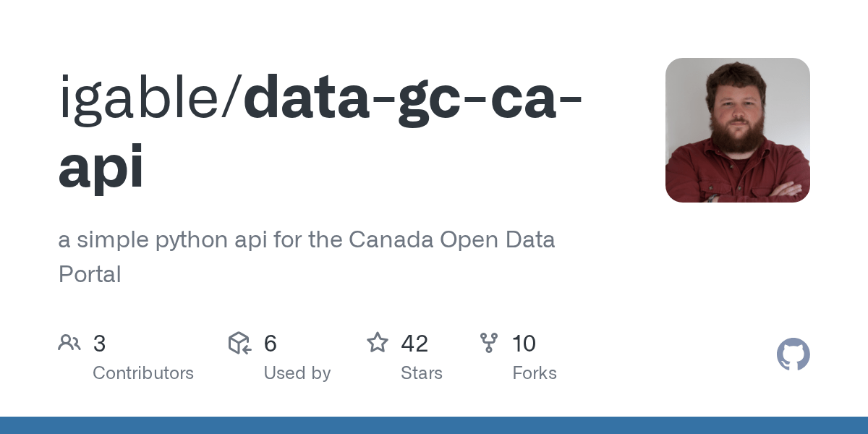Viewport: 868px width, 434px height.
Task: Select the fork count "10"
Action: pos(524,344)
